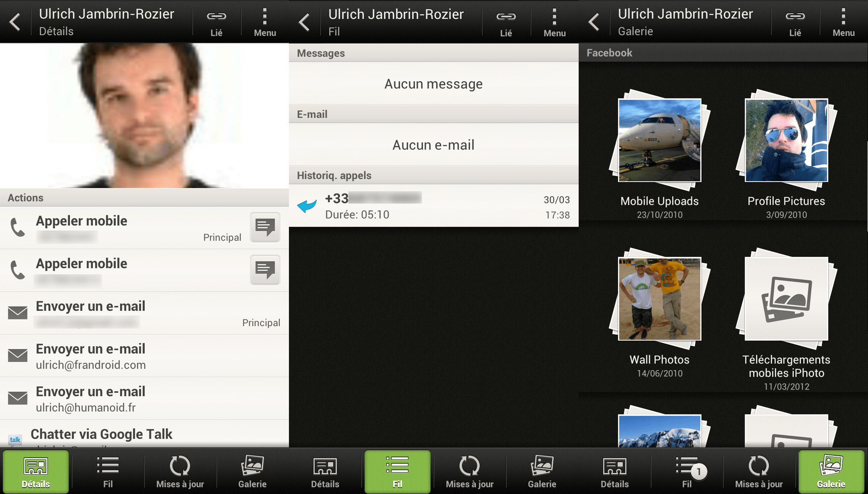Open Mises à jour tab on right screen
Screen dimensions: 868x494
point(759,472)
